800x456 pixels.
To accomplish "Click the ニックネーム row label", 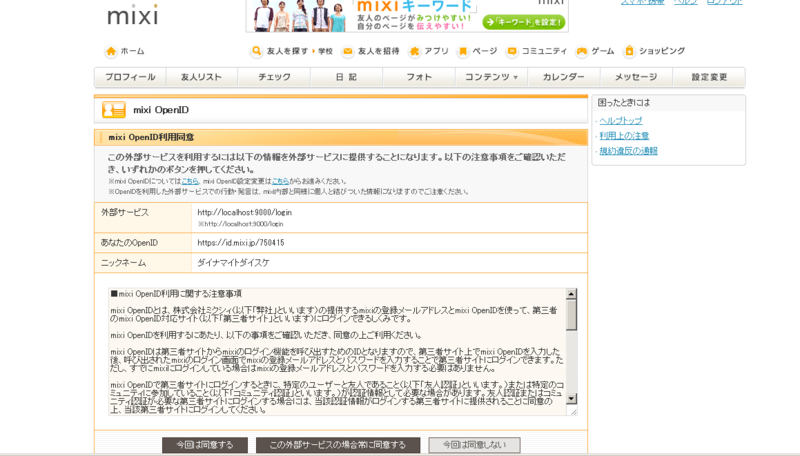I will coord(123,263).
